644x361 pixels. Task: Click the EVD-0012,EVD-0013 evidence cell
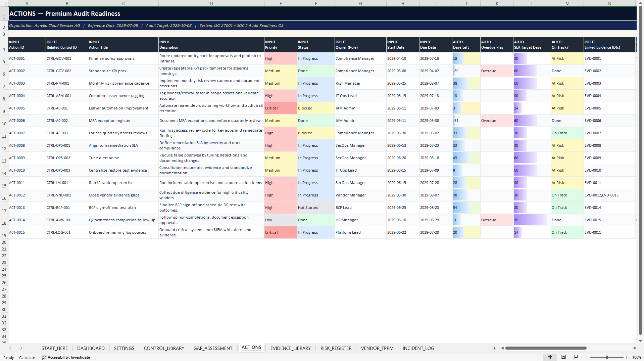[609, 195]
